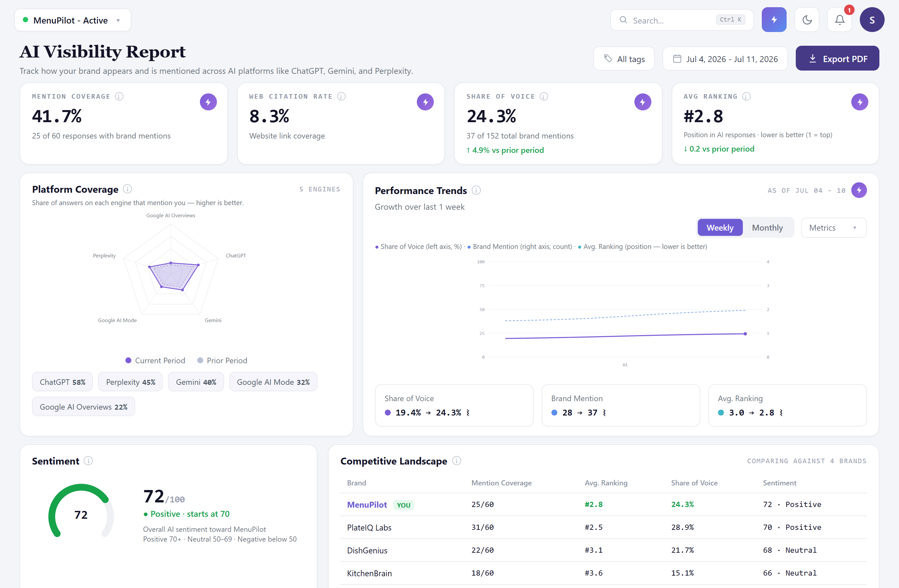The width and height of the screenshot is (899, 588).
Task: Click info icon next to Avg Ranking
Action: click(746, 96)
